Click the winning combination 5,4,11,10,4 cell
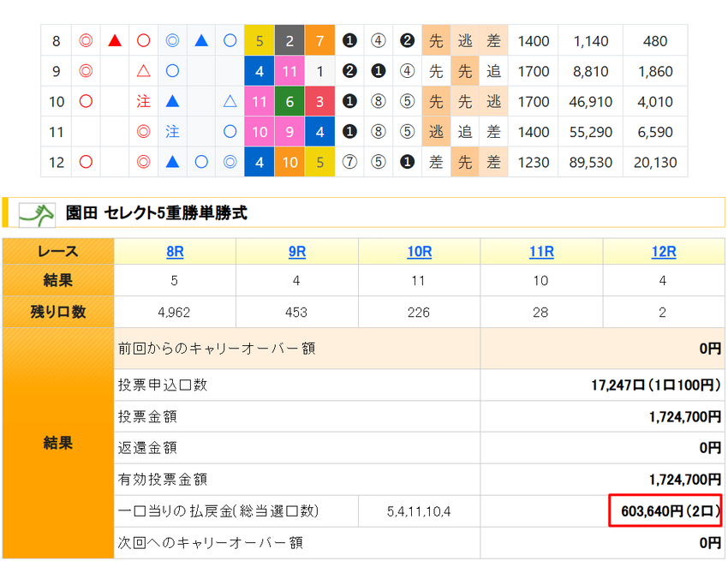 coord(419,511)
